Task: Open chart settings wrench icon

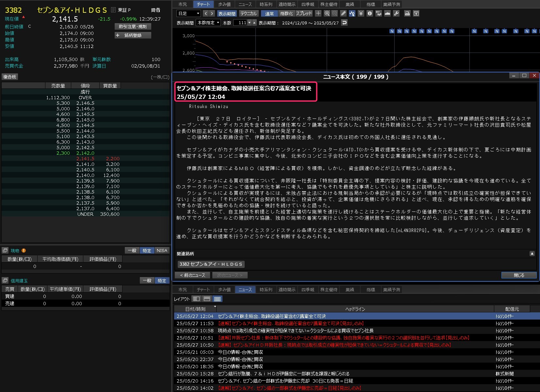Action: click(x=396, y=13)
